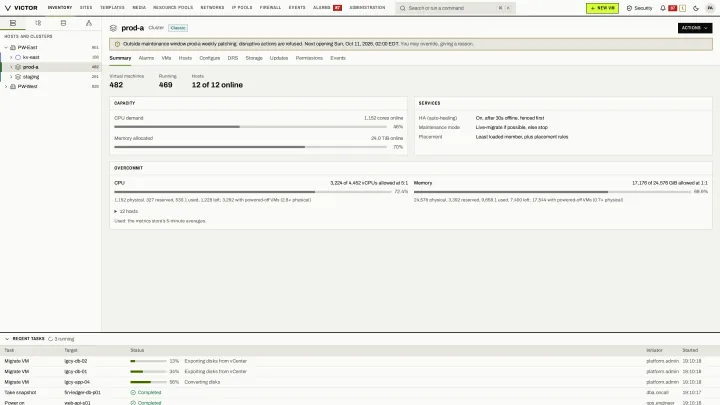The width and height of the screenshot is (720, 405).
Task: Switch to the second sidebar tree view icon
Action: tap(38, 23)
